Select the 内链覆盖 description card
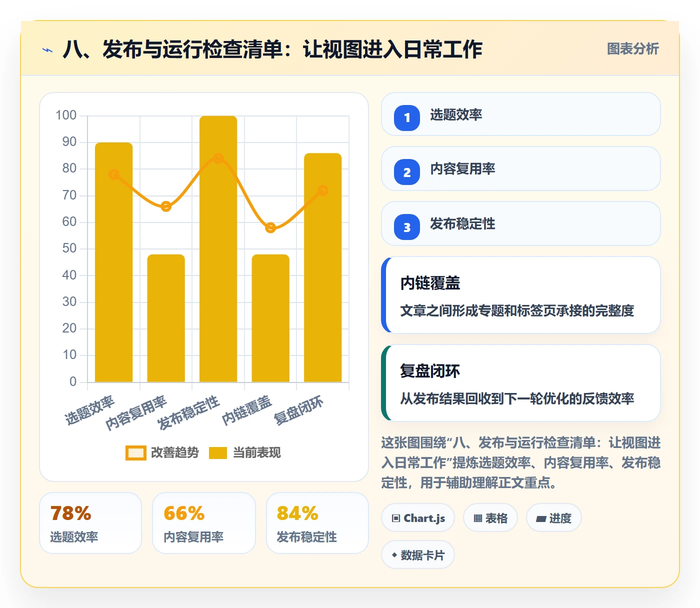700x608 pixels. [x=520, y=295]
